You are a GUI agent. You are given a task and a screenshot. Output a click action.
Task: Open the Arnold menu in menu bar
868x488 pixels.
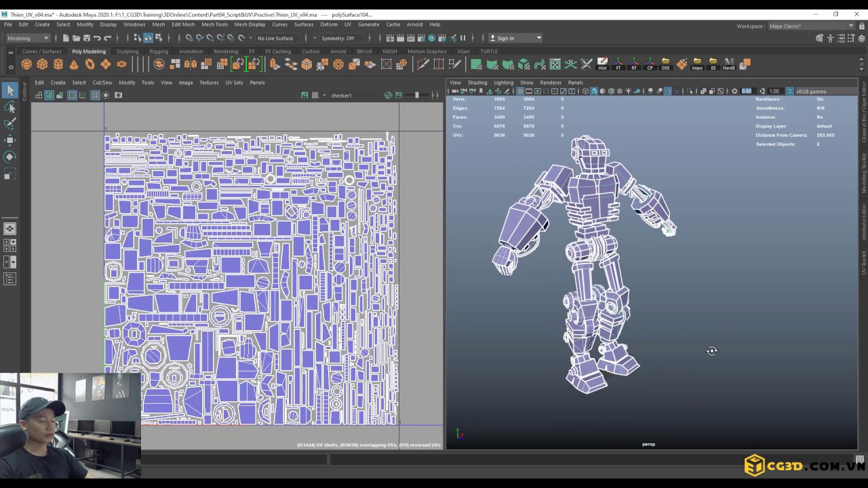[x=414, y=24]
